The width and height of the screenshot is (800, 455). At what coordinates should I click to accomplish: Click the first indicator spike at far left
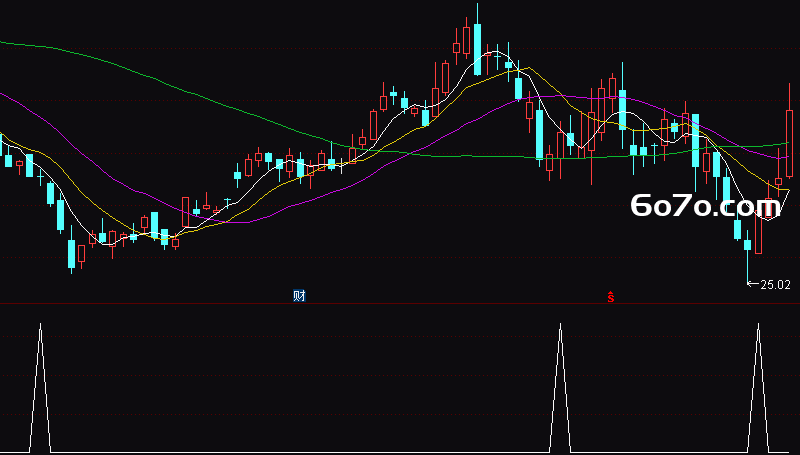(x=40, y=388)
